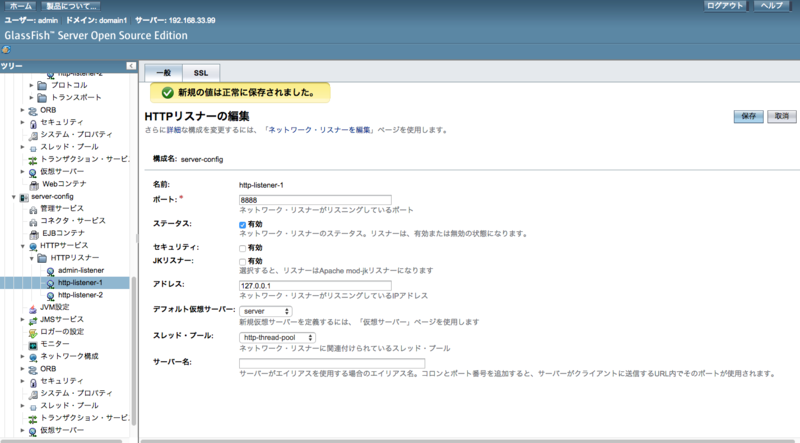
Task: Enable the セキュリティ 有効 checkbox
Action: [242, 248]
